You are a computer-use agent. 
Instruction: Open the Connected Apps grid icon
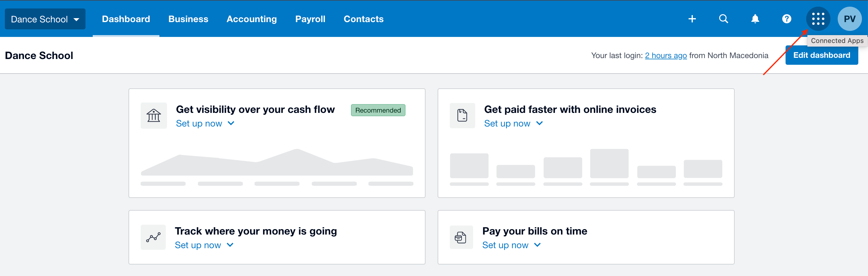818,19
